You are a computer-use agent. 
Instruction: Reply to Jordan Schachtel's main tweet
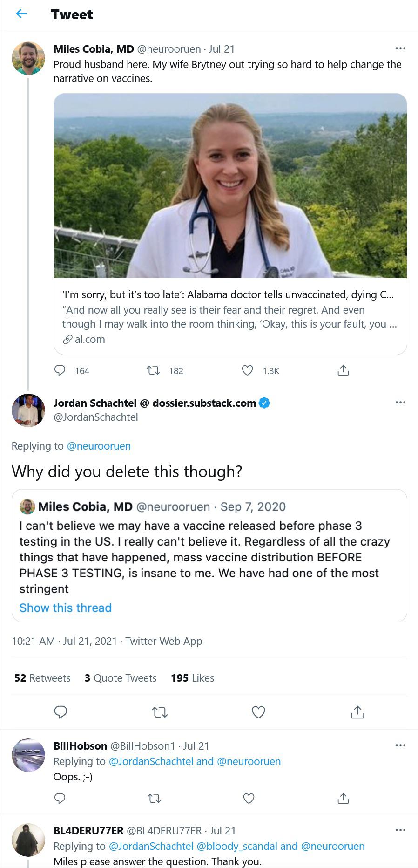coord(61,712)
